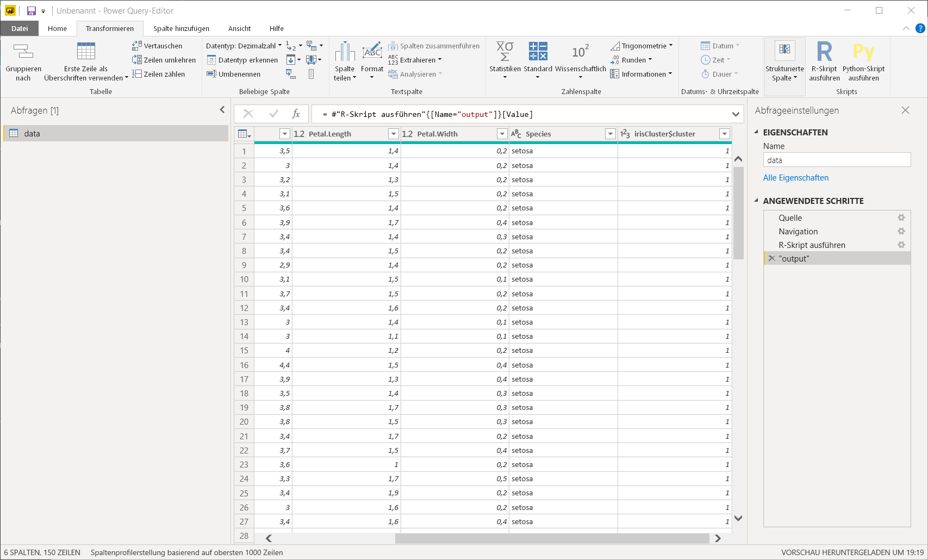Open settings gear for Quelle step
This screenshot has height=560, width=928.
click(x=901, y=217)
